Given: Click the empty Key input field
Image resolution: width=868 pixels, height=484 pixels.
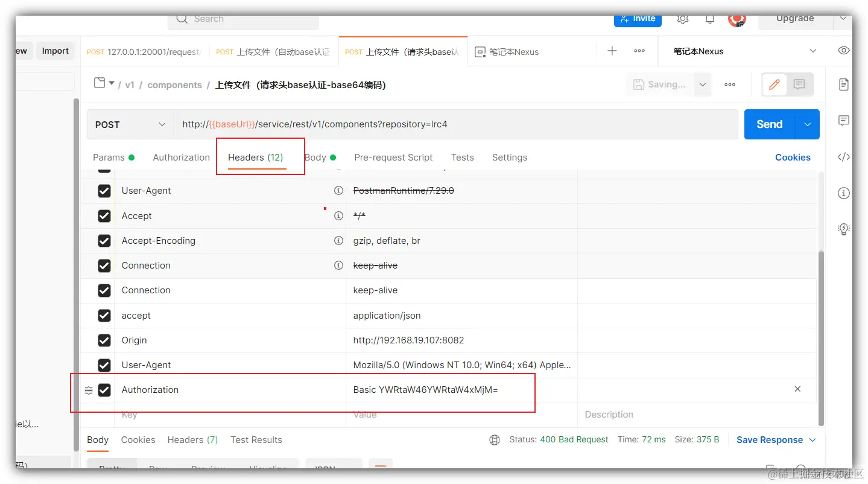Looking at the screenshot, I should pos(230,415).
